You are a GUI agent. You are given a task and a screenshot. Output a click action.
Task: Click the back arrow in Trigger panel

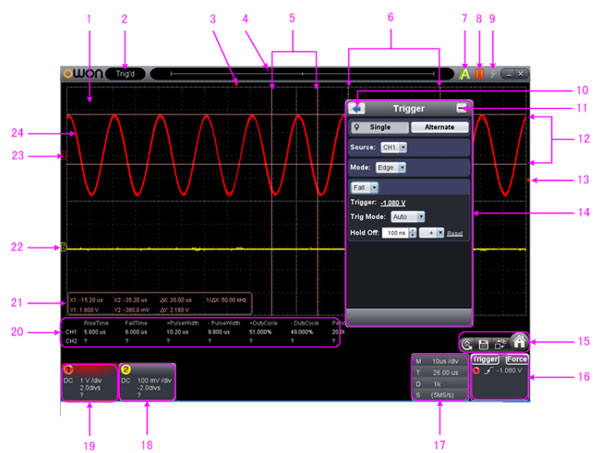click(358, 108)
